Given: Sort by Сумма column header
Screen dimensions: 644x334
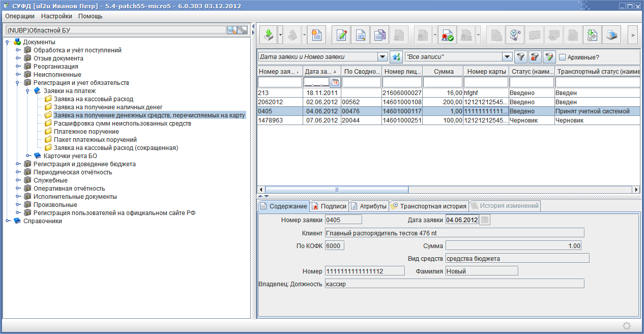Looking at the screenshot, I should point(443,72).
